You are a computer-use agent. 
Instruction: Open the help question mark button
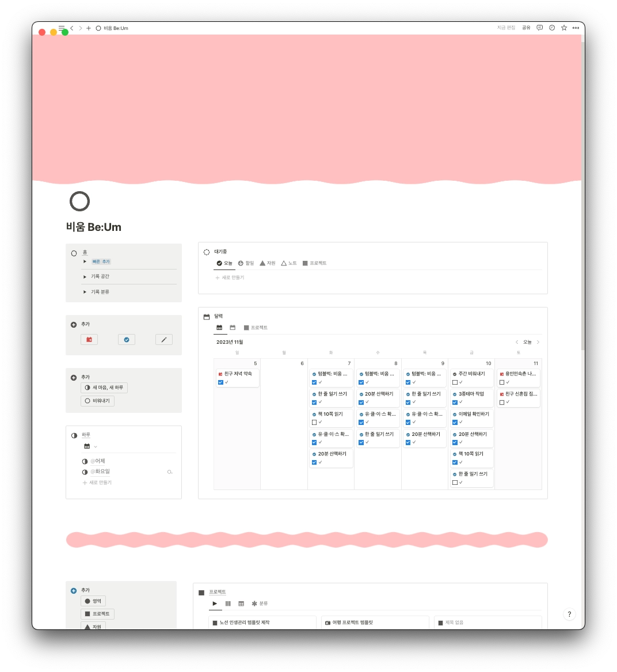coord(569,614)
